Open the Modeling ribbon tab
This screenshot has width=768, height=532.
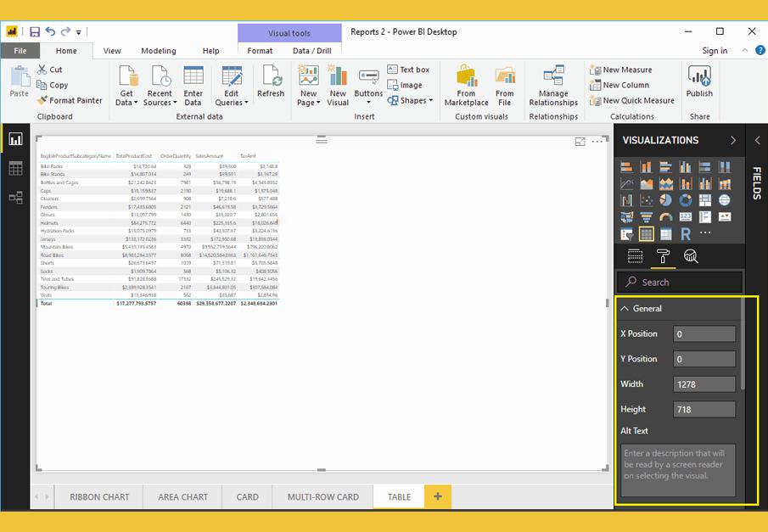159,51
